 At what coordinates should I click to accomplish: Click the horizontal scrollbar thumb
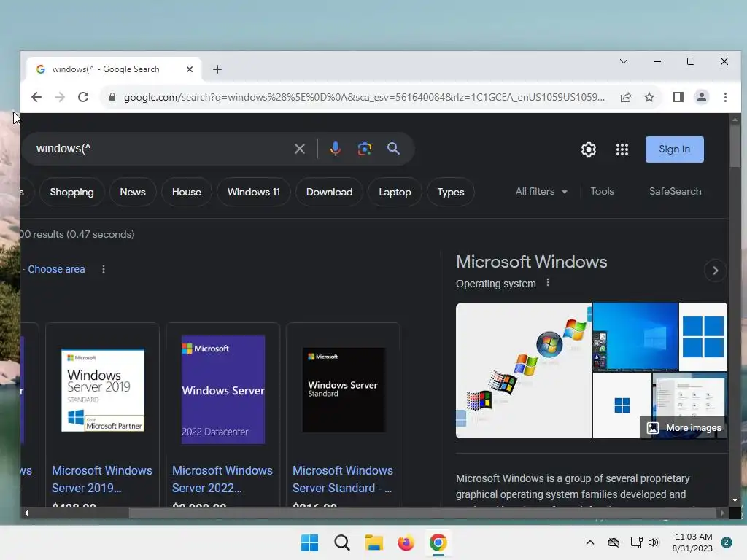[x=422, y=513]
